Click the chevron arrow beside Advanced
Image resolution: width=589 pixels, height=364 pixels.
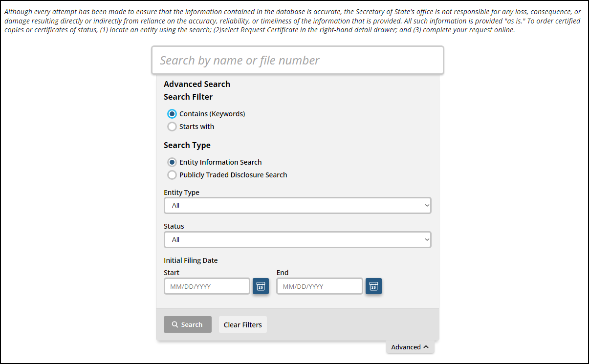(x=426, y=347)
